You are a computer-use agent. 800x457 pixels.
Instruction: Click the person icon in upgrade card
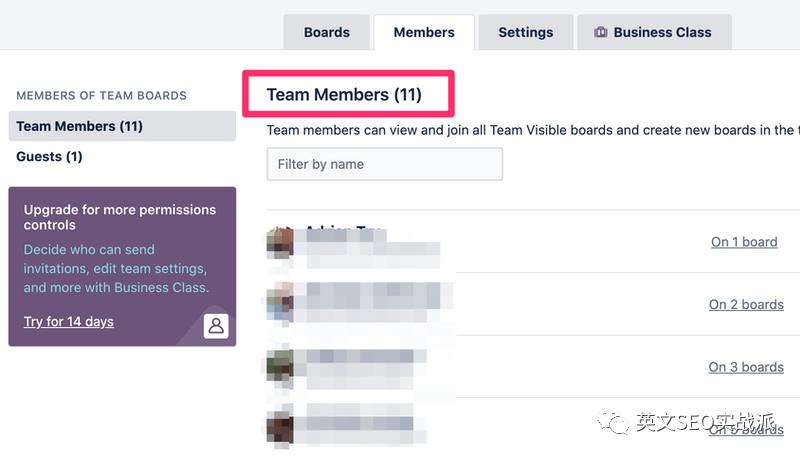(216, 326)
